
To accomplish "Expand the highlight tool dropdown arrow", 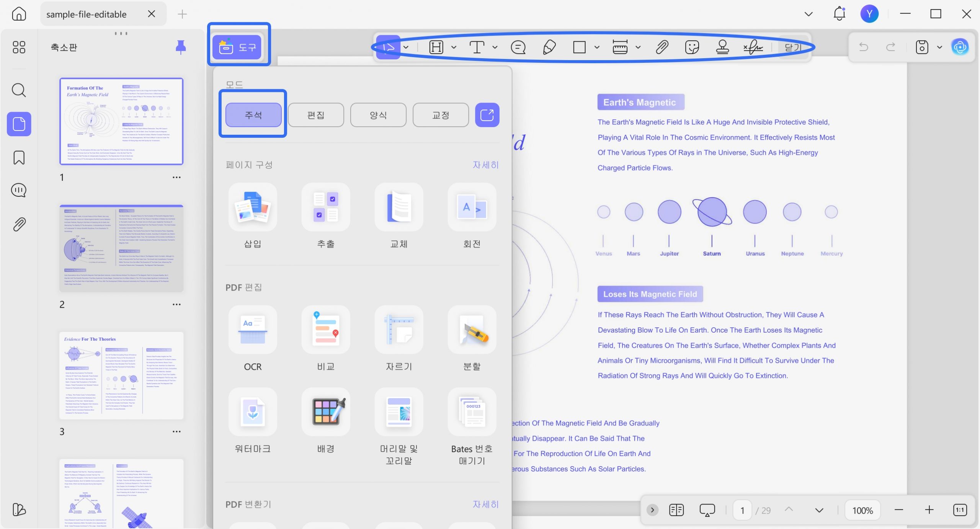I will pyautogui.click(x=454, y=47).
